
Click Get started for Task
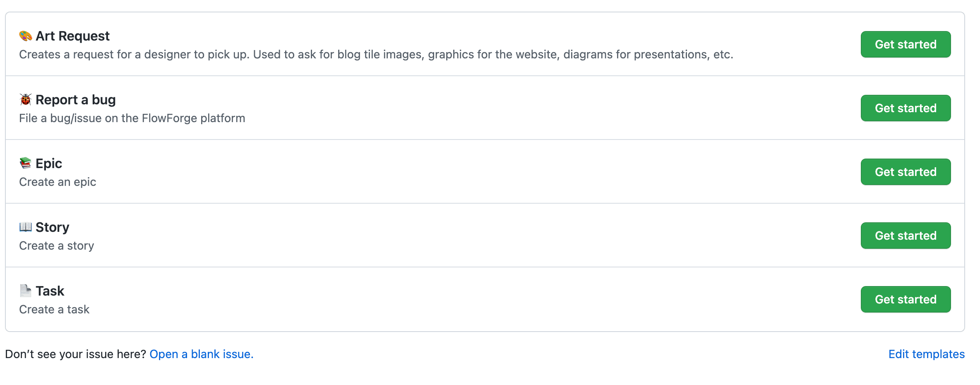coord(906,299)
